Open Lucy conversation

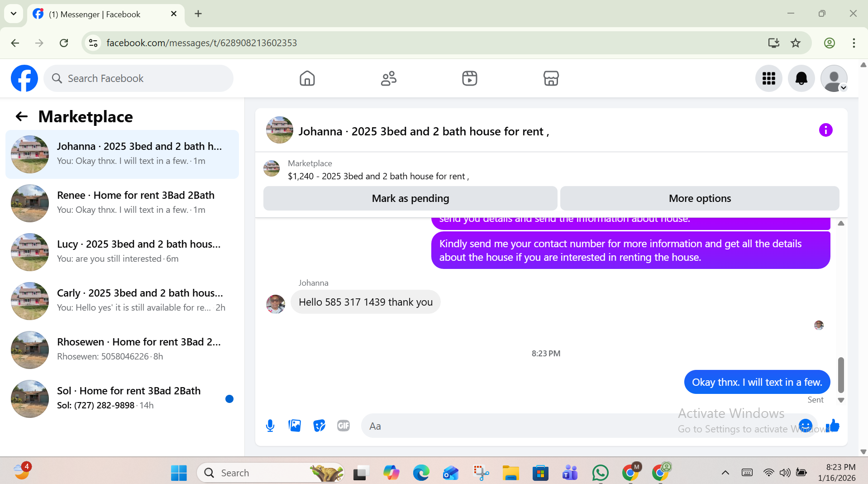pos(122,252)
